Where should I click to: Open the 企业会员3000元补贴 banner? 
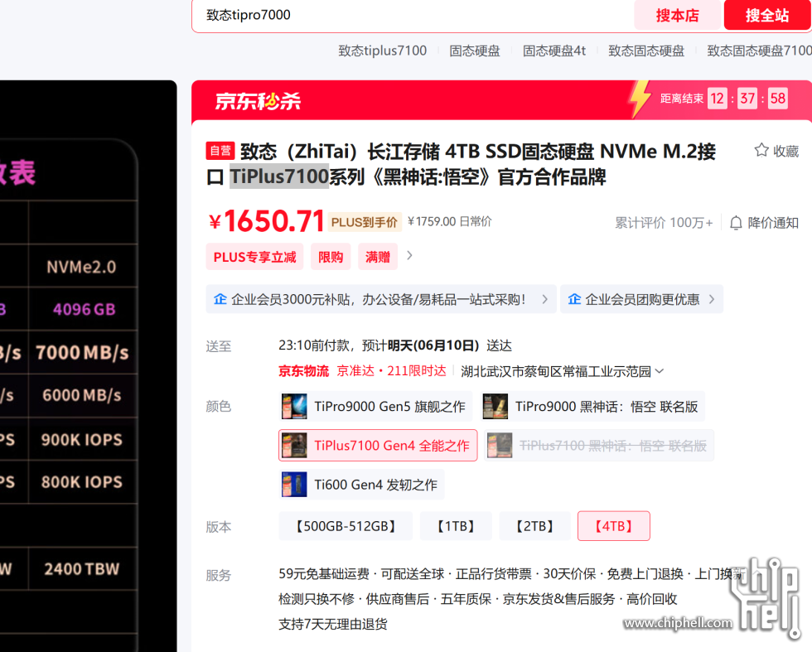(381, 299)
